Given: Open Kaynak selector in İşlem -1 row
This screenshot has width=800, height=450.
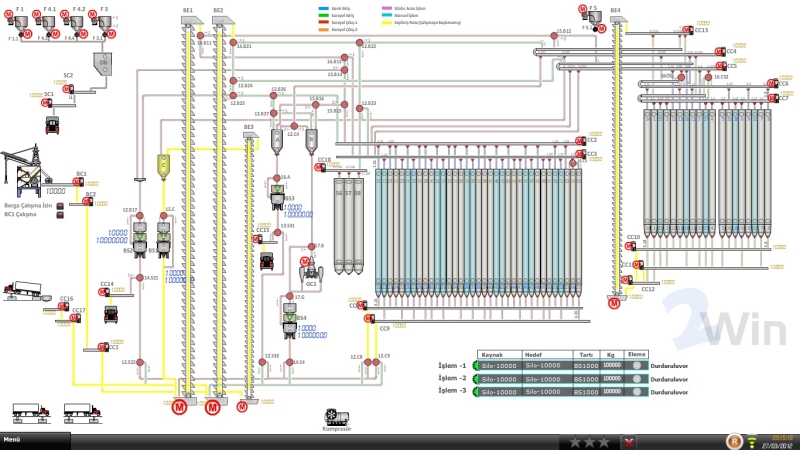Looking at the screenshot, I should point(498,366).
